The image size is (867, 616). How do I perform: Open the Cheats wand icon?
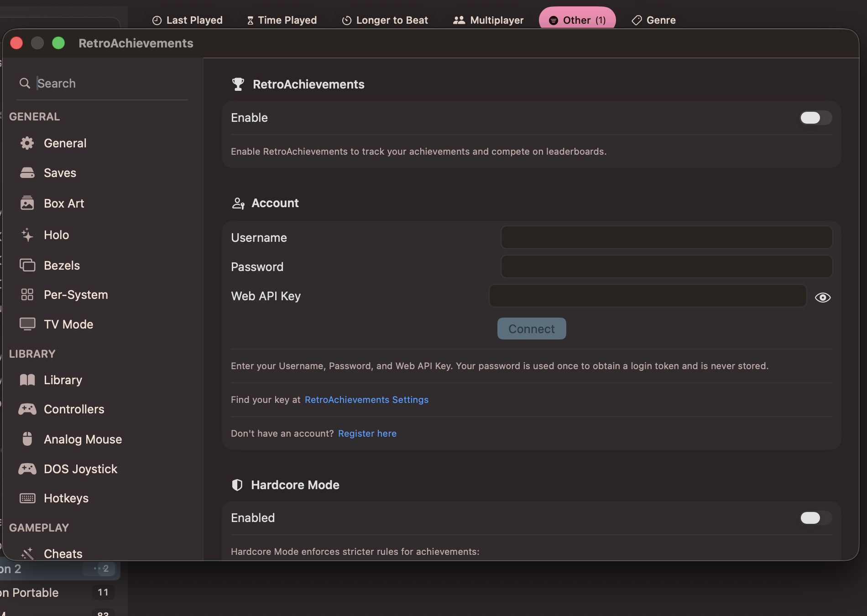[27, 553]
